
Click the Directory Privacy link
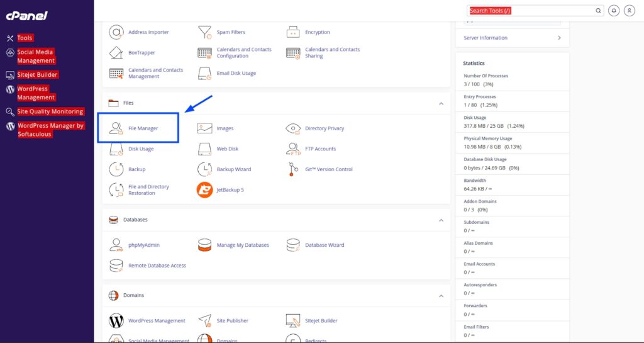[x=325, y=128]
